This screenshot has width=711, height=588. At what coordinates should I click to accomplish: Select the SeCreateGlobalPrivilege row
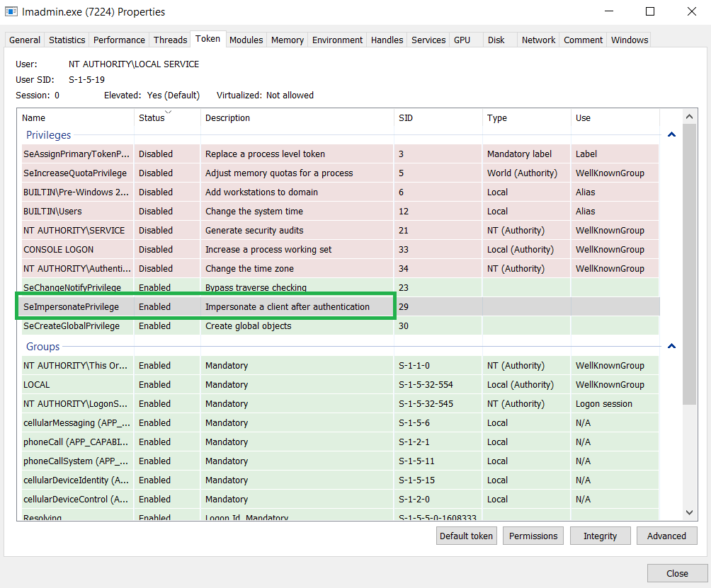tap(341, 325)
